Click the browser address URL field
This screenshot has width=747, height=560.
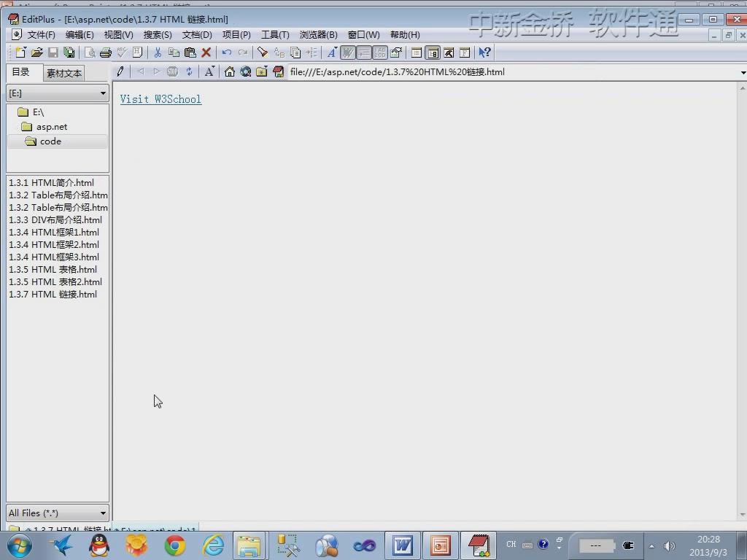[x=512, y=72]
